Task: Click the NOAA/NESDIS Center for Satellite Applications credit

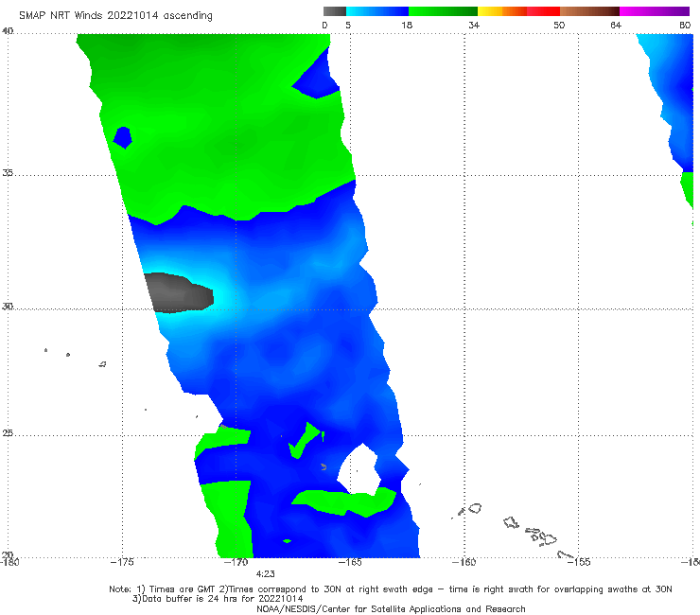Action: coord(391,609)
